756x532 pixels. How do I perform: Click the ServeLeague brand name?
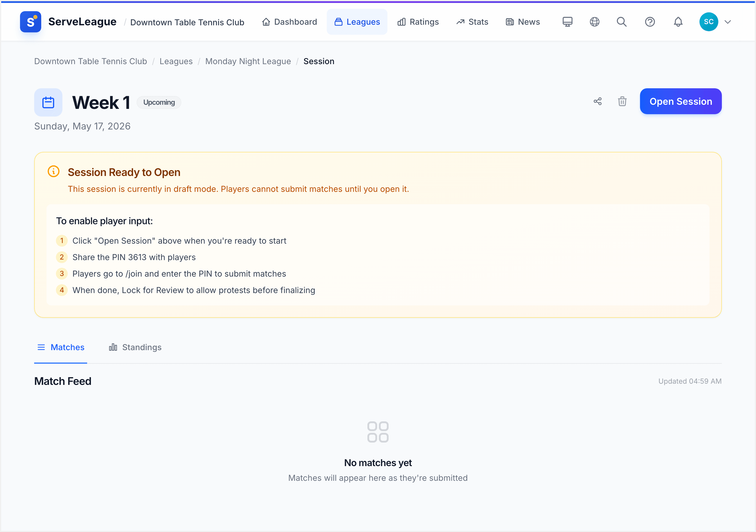click(x=82, y=22)
